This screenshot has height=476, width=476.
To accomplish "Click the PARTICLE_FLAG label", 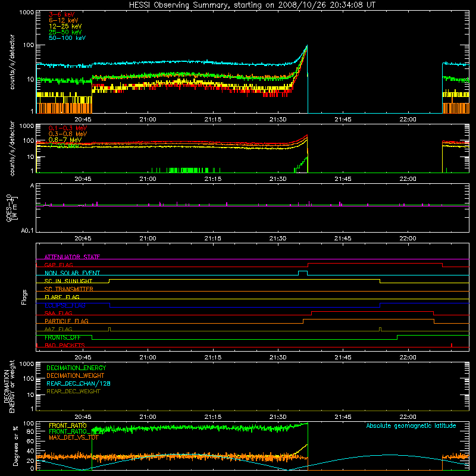I will click(67, 321).
